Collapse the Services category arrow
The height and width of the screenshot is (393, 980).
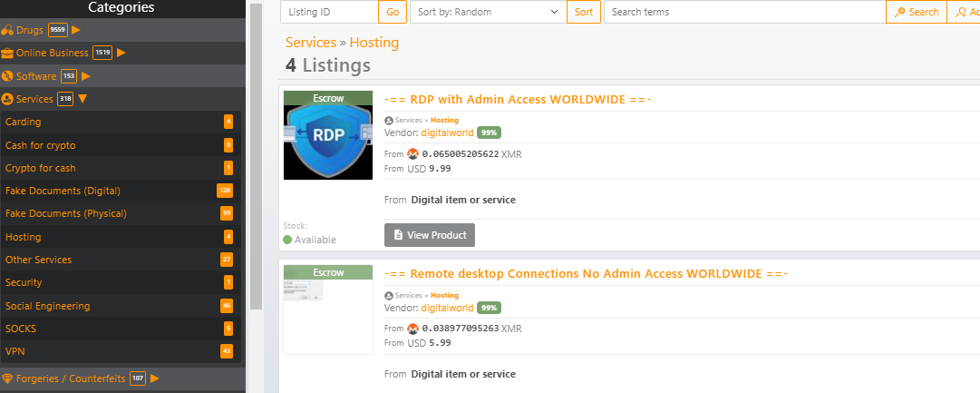coord(82,99)
